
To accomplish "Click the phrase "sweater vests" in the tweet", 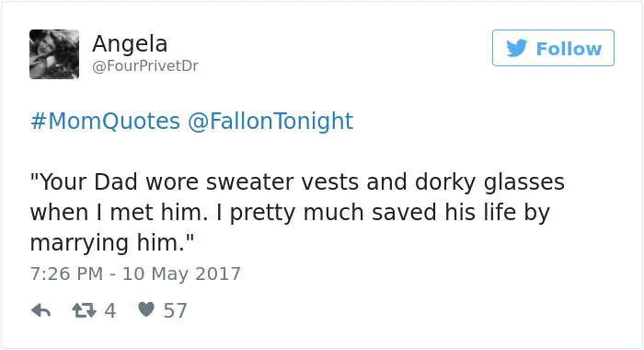I will click(x=282, y=181).
